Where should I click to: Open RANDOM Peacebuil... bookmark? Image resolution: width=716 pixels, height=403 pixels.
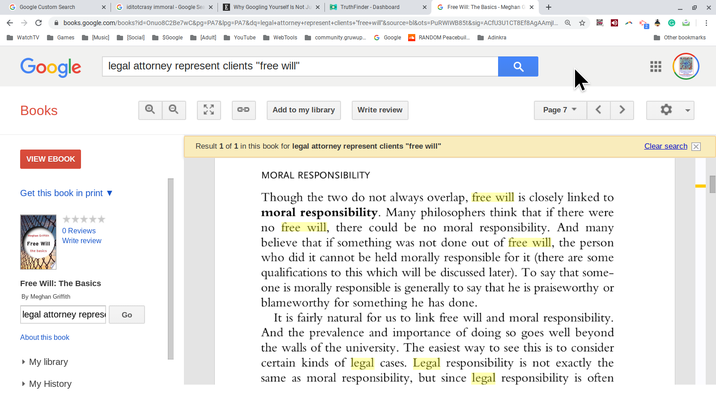439,37
